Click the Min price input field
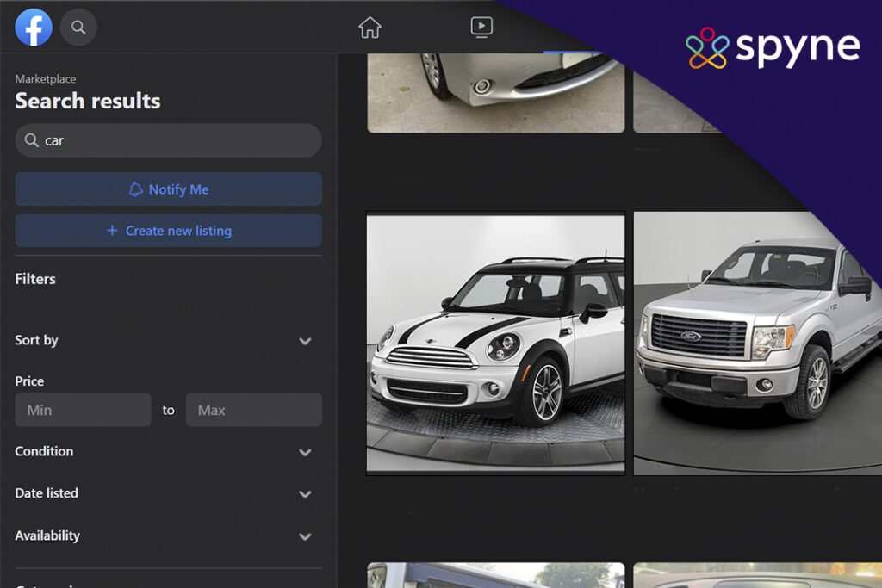The width and height of the screenshot is (882, 588). [83, 409]
